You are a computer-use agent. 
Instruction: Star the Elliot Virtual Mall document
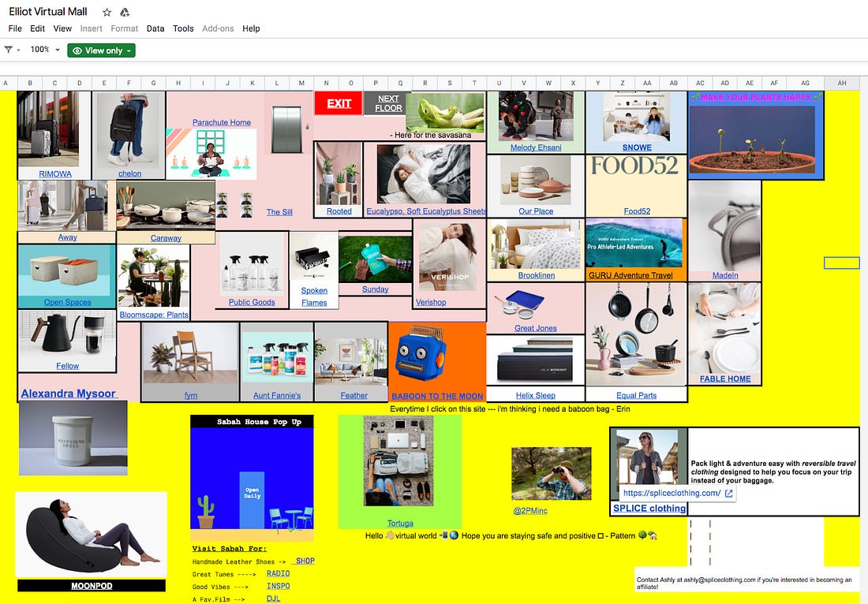click(x=107, y=12)
